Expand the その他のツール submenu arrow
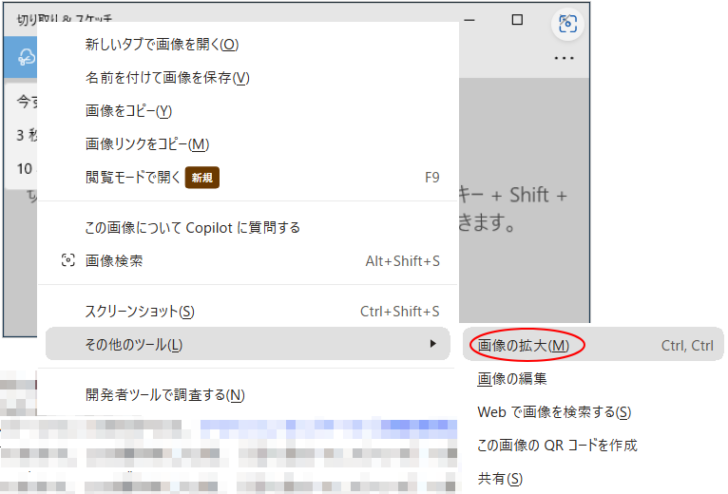Viewport: 728px width, 494px height. click(x=433, y=344)
